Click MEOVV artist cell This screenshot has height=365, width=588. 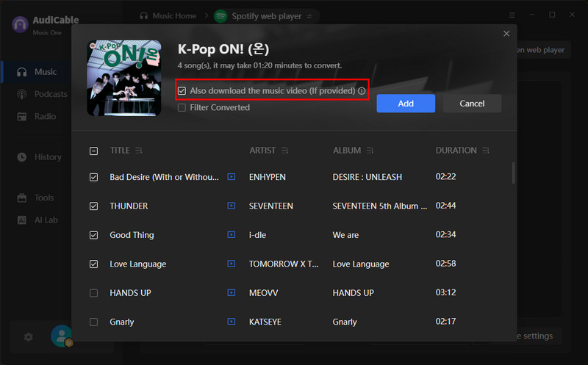(264, 293)
